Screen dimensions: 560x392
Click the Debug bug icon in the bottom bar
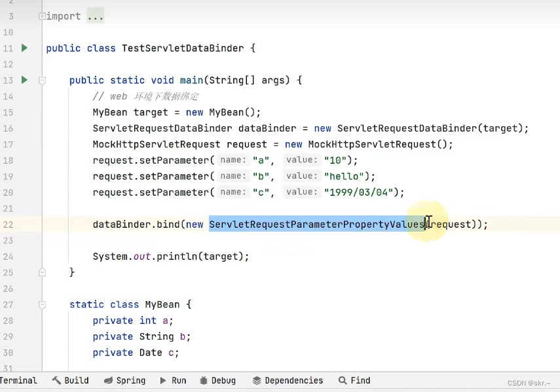202,380
